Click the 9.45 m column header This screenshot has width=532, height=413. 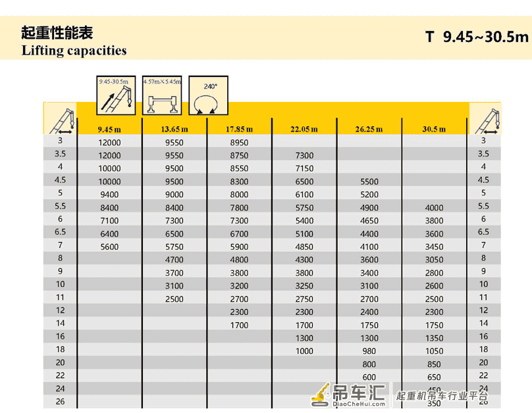click(109, 130)
